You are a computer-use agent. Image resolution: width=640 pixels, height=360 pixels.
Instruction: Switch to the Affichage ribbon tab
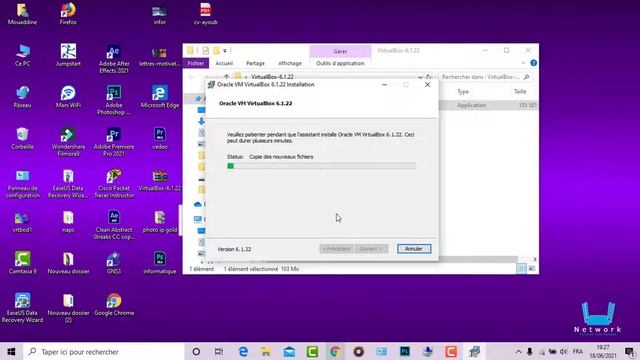coord(290,63)
